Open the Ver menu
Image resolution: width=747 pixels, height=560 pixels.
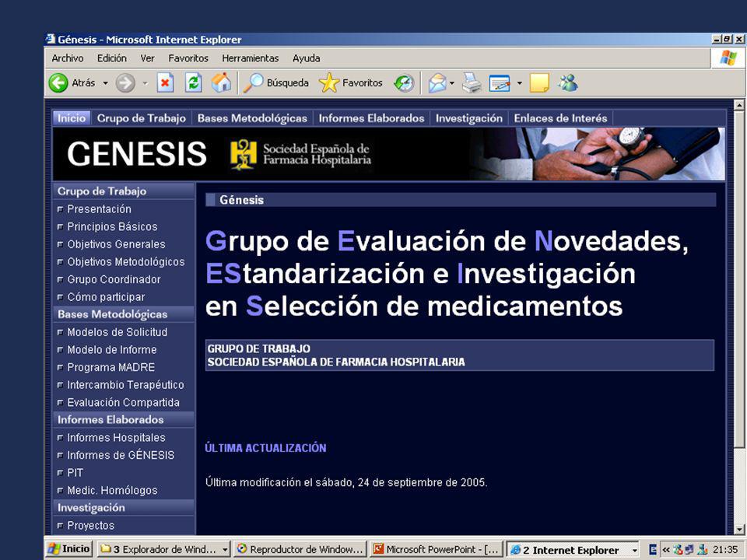click(147, 58)
